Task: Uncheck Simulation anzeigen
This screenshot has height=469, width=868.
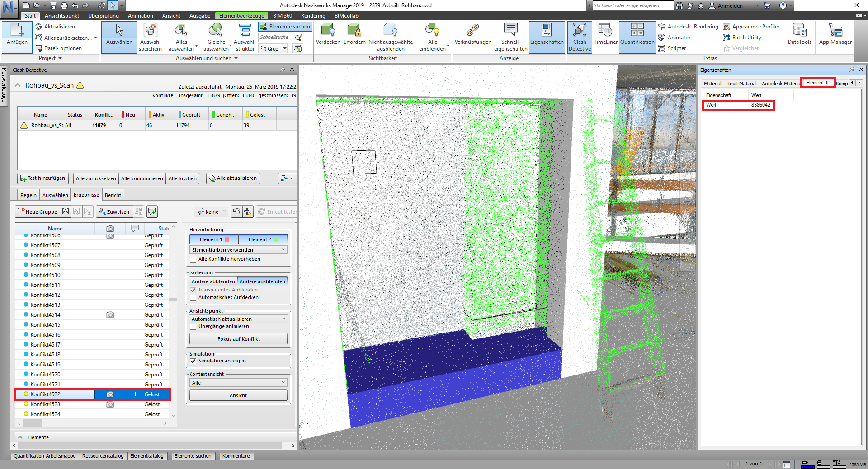Action: [193, 361]
